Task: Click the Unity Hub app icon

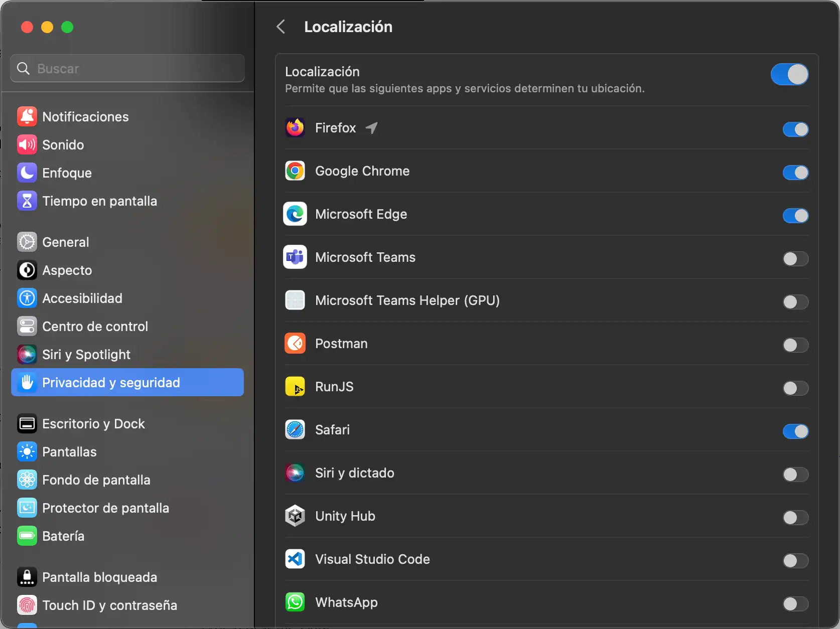Action: tap(295, 516)
